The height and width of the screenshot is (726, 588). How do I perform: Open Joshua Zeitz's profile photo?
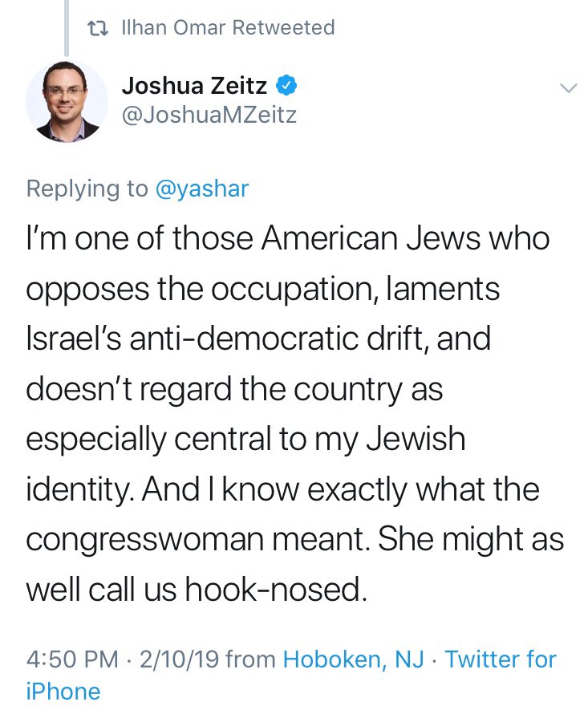click(67, 101)
